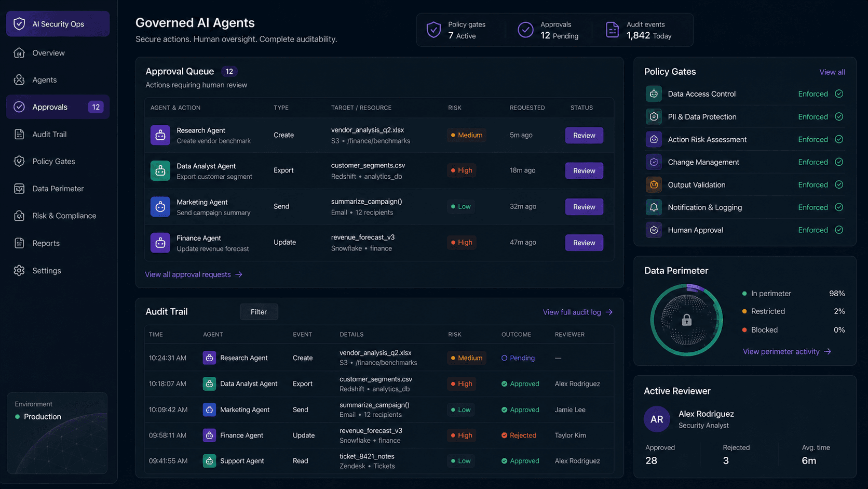
Task: Click the Action Risk Assessment icon
Action: point(654,139)
